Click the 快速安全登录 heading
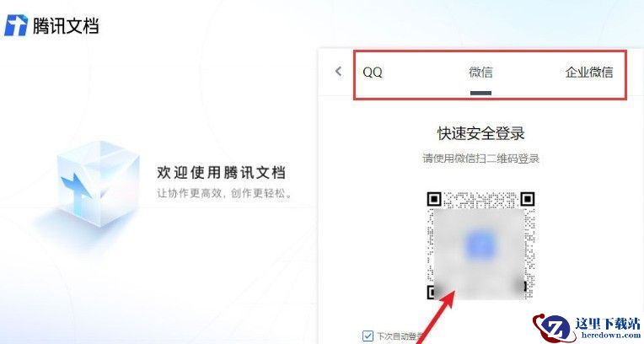Viewport: 644px width, 344px height. [480, 133]
